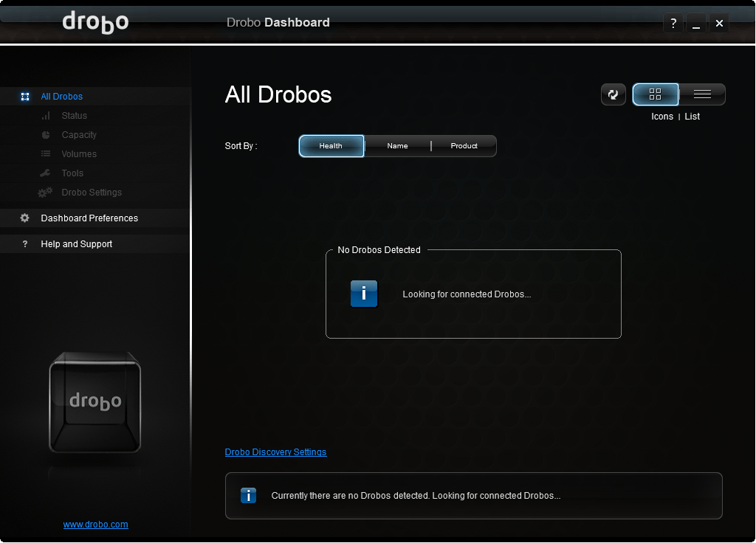Open the All Drobos section
The image size is (756, 543).
[x=62, y=97]
